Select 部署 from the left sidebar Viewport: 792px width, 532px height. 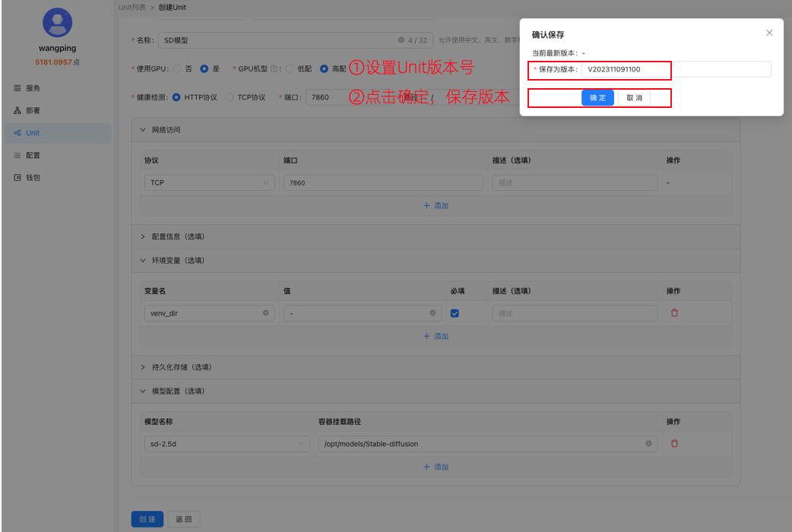click(x=32, y=109)
